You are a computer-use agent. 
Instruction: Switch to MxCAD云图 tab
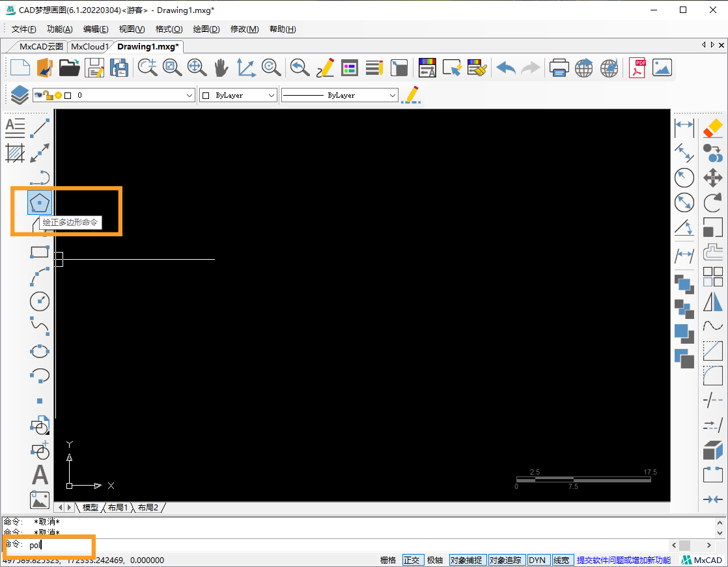(41, 46)
